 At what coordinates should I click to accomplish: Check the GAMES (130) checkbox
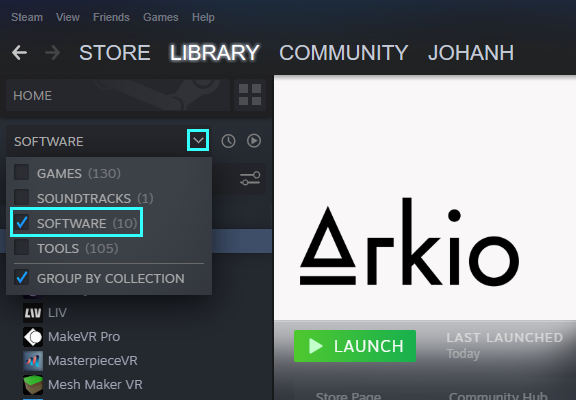22,172
